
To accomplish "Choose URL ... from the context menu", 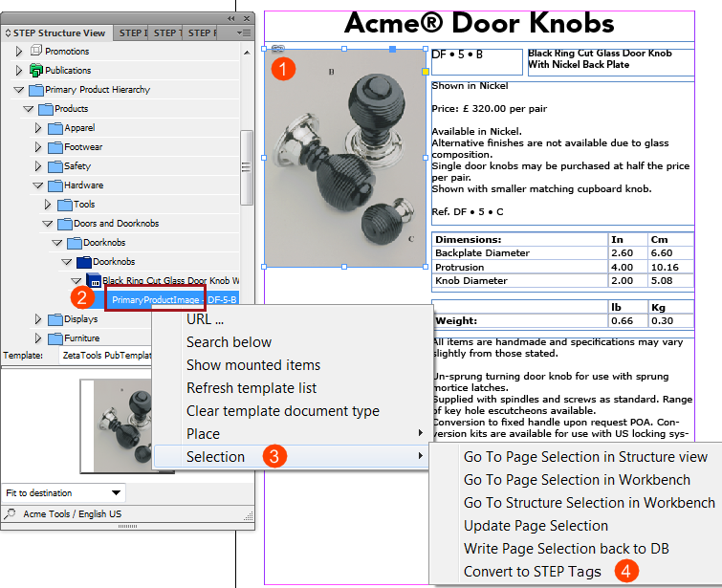I will (292, 319).
